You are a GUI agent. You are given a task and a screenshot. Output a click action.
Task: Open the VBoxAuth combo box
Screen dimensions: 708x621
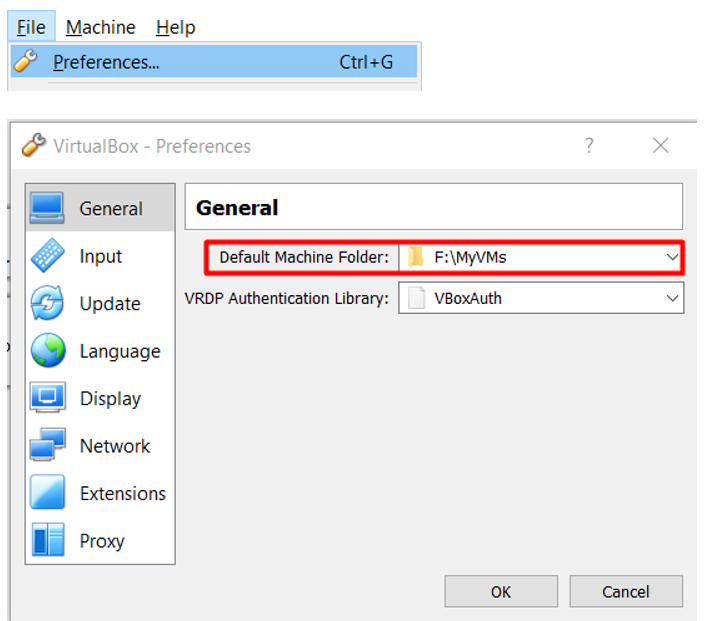(x=541, y=298)
